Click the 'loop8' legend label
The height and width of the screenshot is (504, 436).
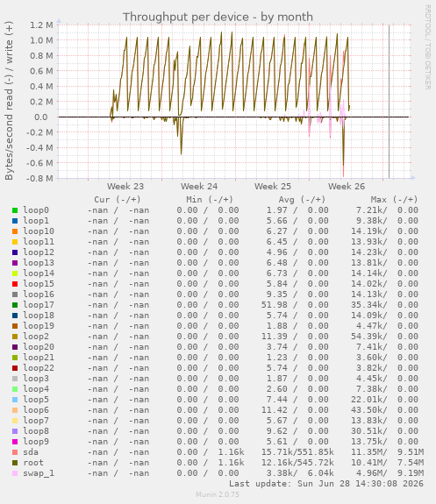click(36, 431)
